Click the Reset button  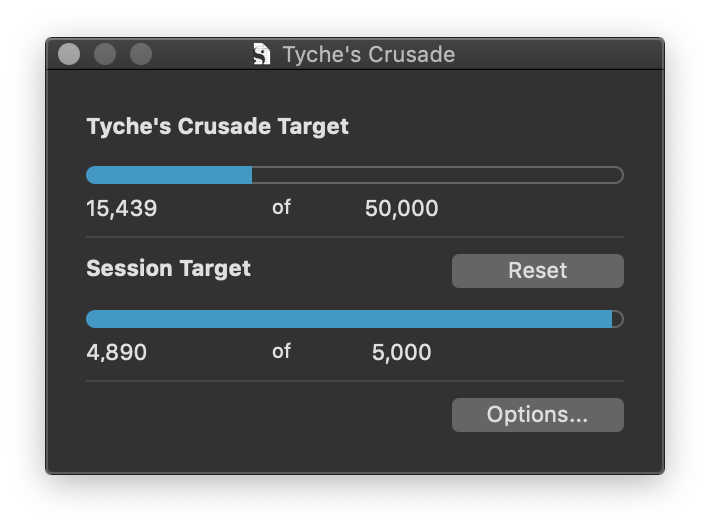(x=537, y=270)
